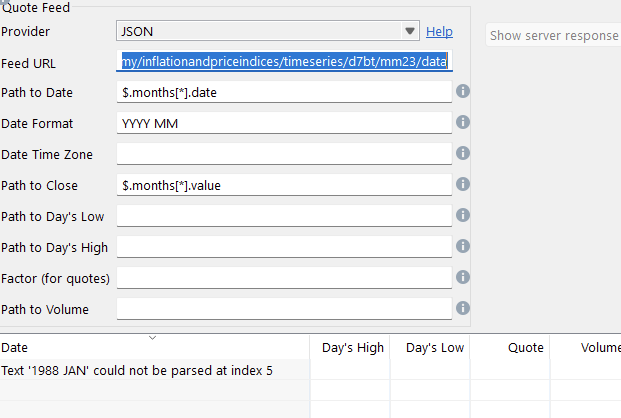Click info icon beside Path to Date
Image resolution: width=621 pixels, height=418 pixels.
coord(463,92)
